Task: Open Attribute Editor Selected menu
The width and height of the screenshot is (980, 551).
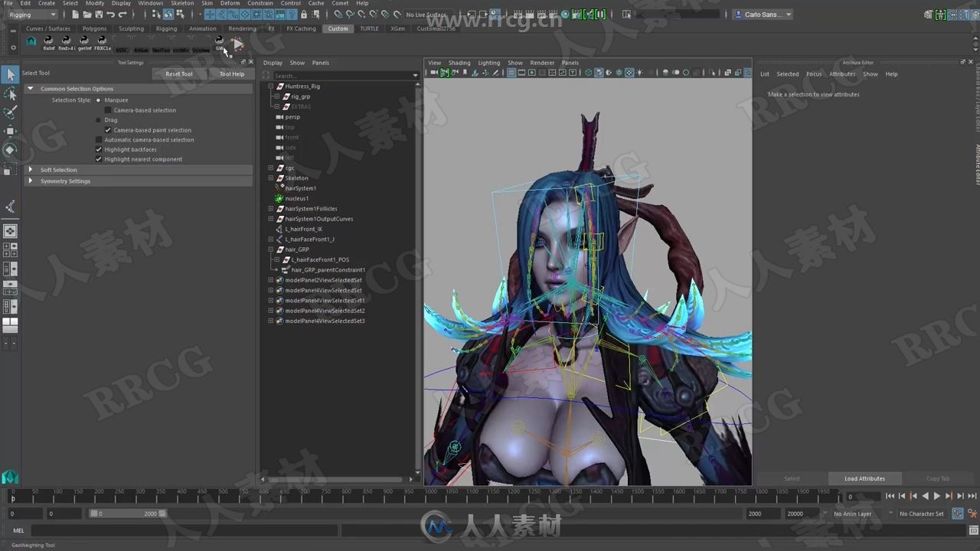Action: click(x=788, y=74)
